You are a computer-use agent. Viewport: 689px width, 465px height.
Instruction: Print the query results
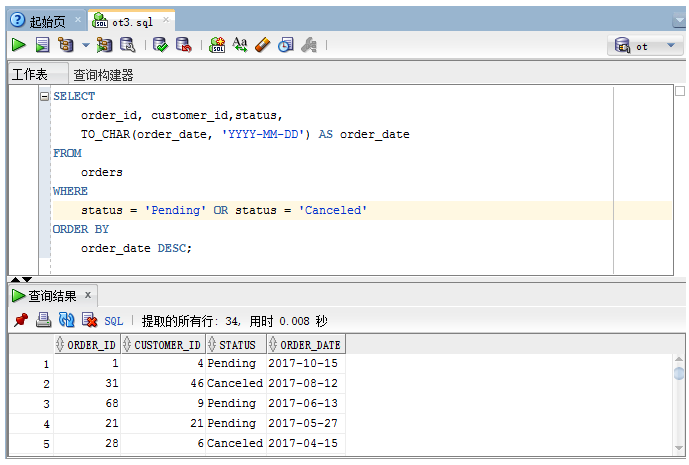pyautogui.click(x=43, y=320)
